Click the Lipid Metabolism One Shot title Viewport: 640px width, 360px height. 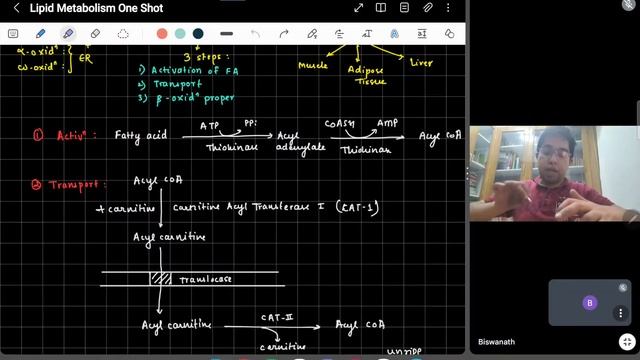[x=96, y=8]
